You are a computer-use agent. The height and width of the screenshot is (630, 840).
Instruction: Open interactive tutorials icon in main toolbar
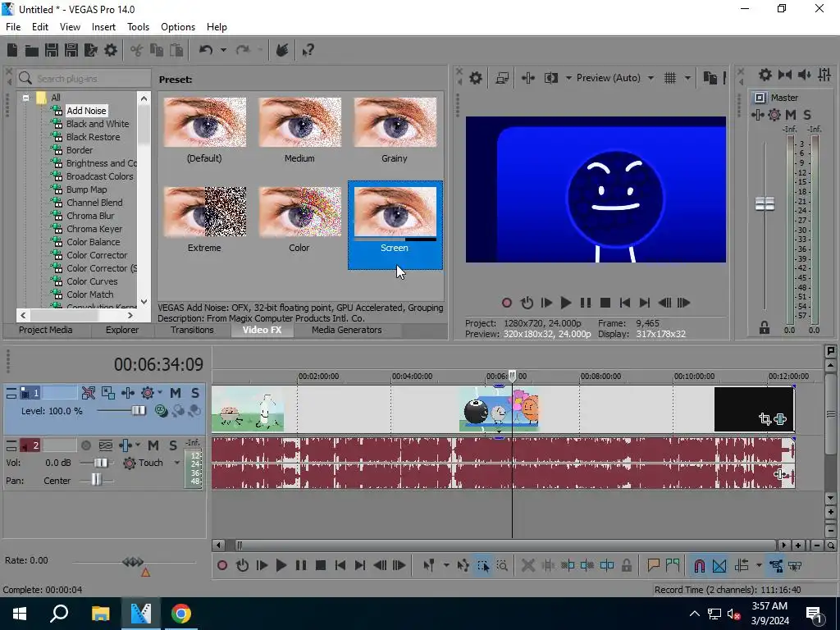tap(282, 50)
